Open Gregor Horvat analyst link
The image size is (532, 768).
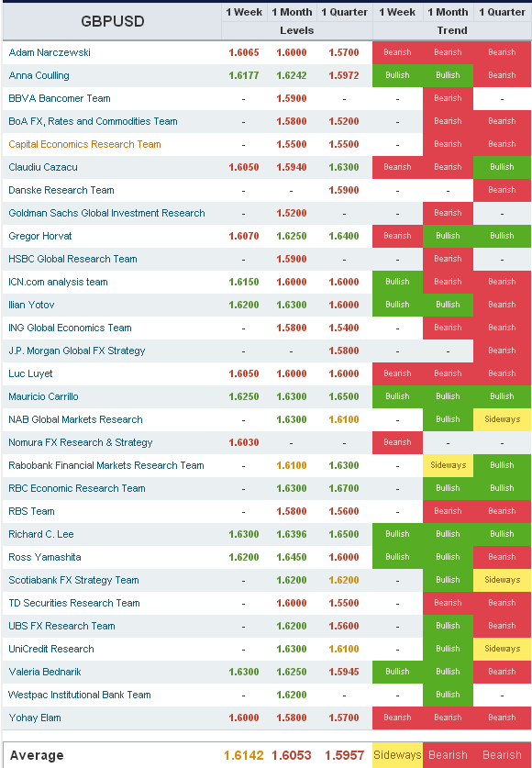coord(40,236)
